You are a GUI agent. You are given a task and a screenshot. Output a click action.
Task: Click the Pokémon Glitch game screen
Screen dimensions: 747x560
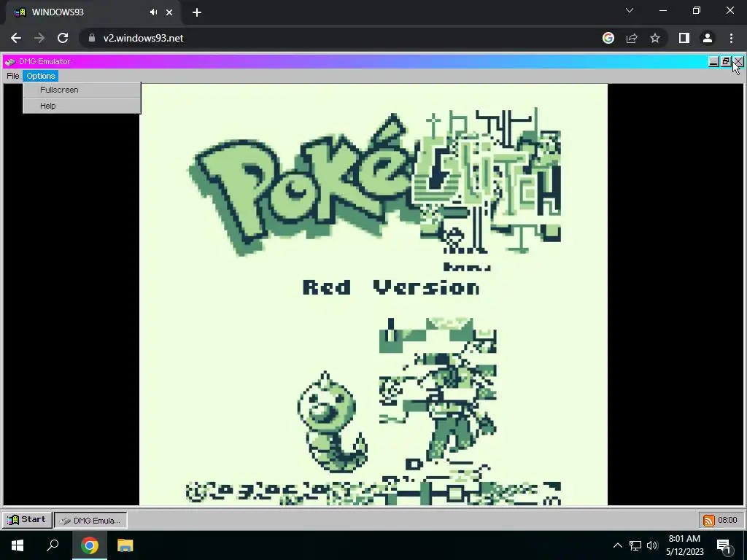(x=373, y=295)
